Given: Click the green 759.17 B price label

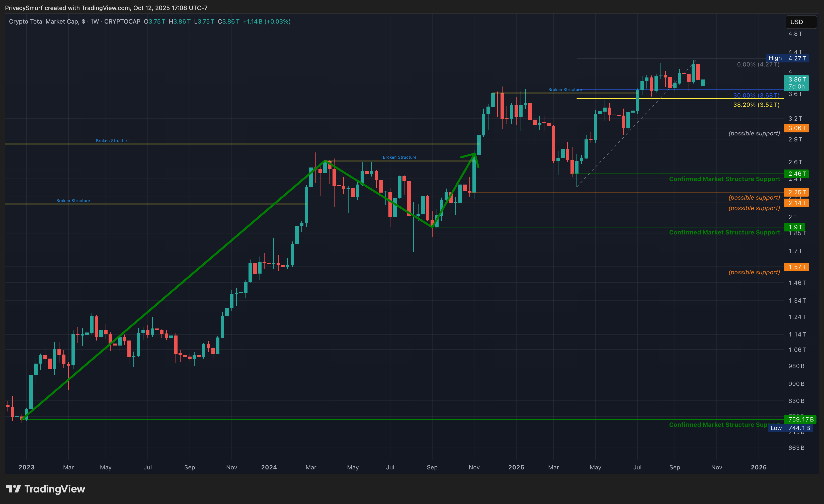Looking at the screenshot, I should tap(800, 419).
